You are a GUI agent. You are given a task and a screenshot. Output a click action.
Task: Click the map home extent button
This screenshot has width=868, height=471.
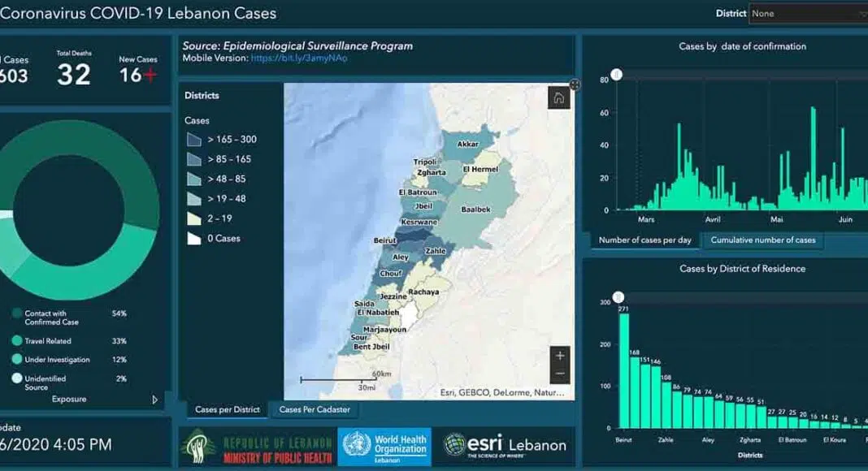[x=558, y=98]
